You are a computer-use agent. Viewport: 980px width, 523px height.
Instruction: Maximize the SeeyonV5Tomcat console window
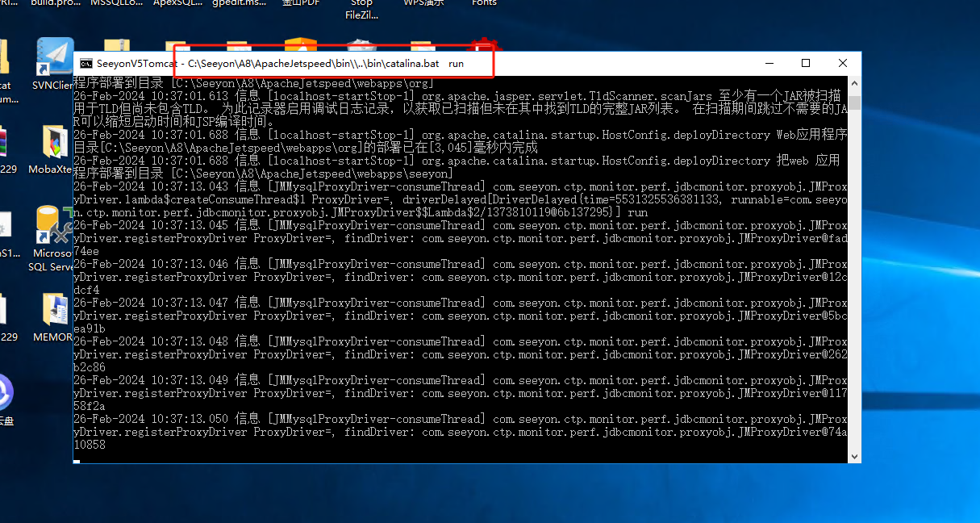[x=806, y=63]
